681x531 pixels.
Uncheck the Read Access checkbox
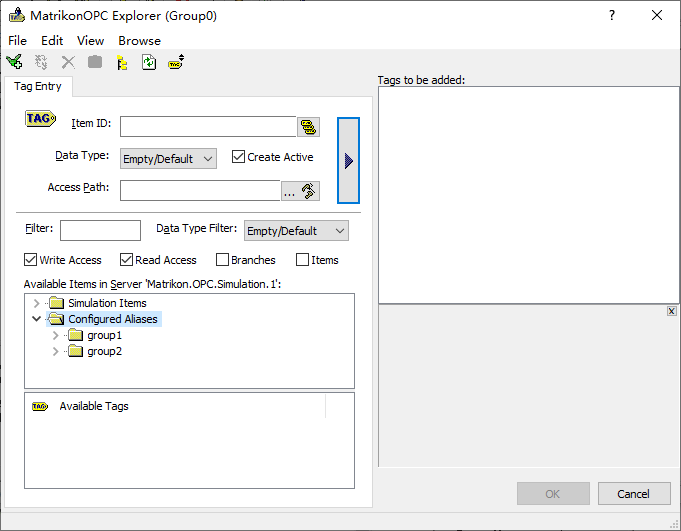[x=126, y=260]
